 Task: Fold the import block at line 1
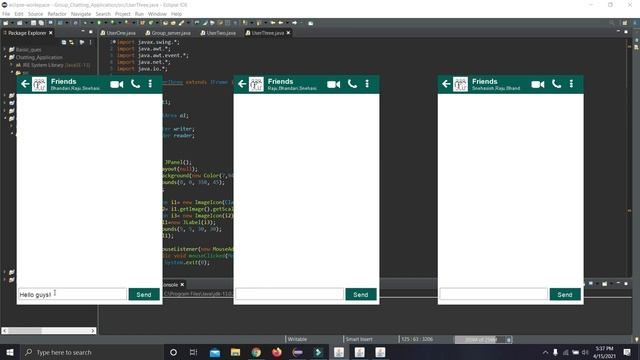click(114, 42)
